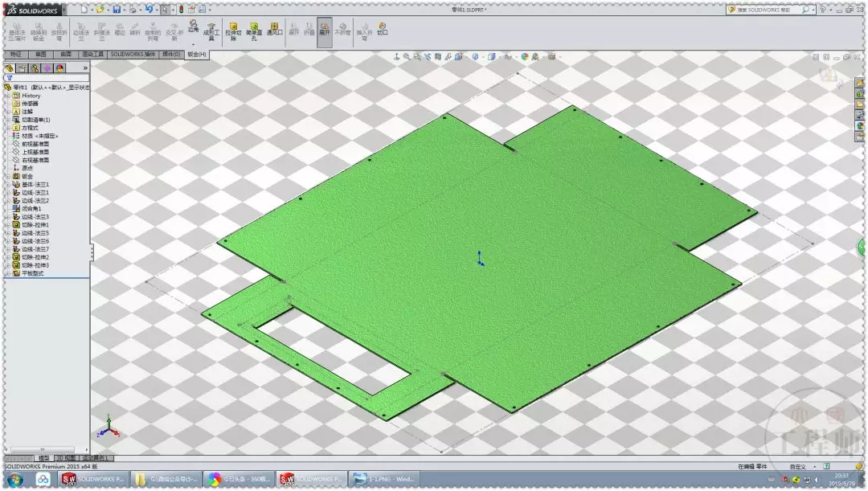Screen dimensions: 868x491
Task: Switch to the SOLIDWORKS 插件 tab
Action: tap(133, 55)
